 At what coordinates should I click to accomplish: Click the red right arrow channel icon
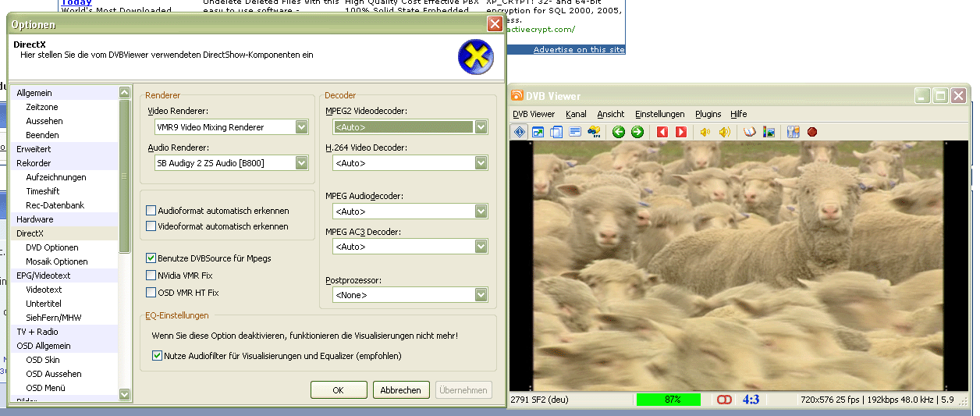click(x=681, y=132)
